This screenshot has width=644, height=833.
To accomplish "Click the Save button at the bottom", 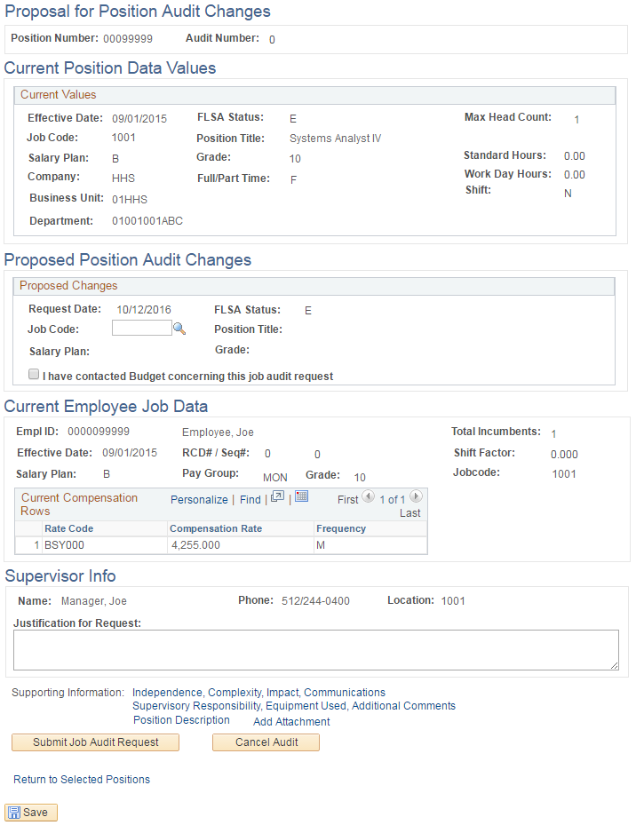I will click(x=31, y=813).
